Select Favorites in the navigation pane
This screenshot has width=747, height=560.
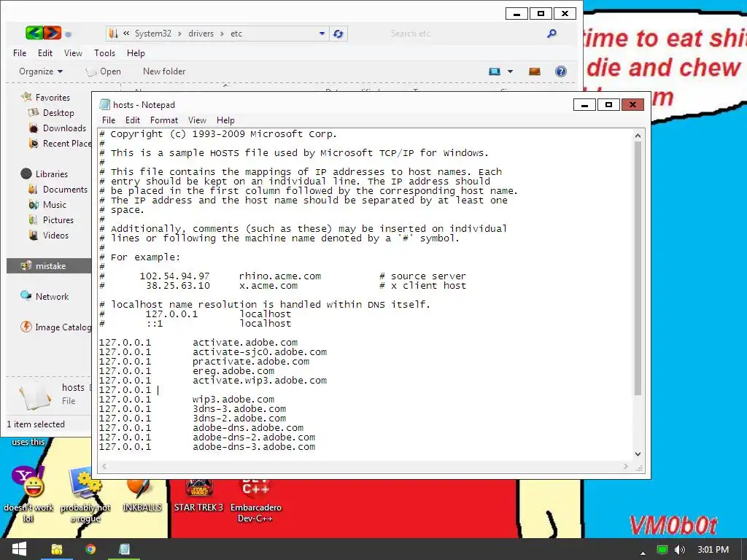(46, 97)
